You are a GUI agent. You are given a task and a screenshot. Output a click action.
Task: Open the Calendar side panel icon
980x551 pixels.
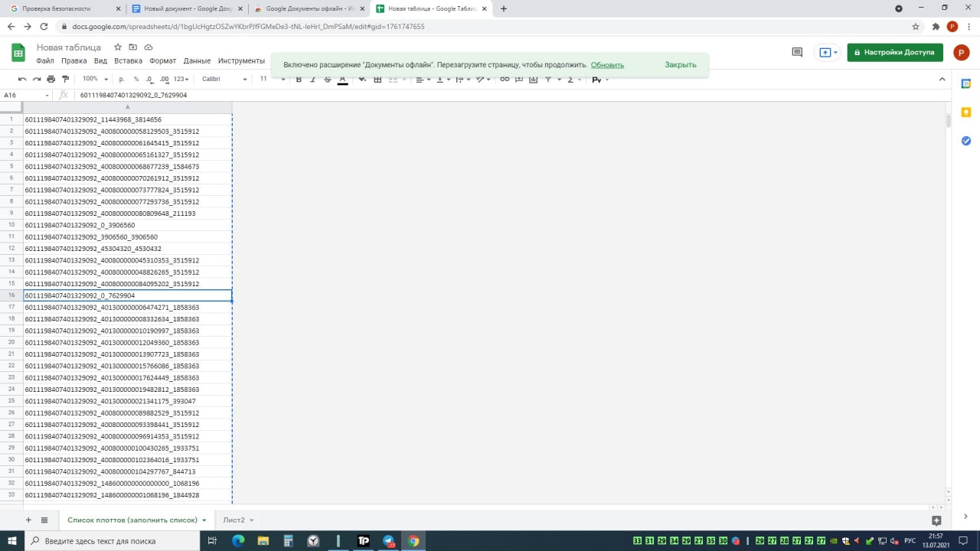966,83
